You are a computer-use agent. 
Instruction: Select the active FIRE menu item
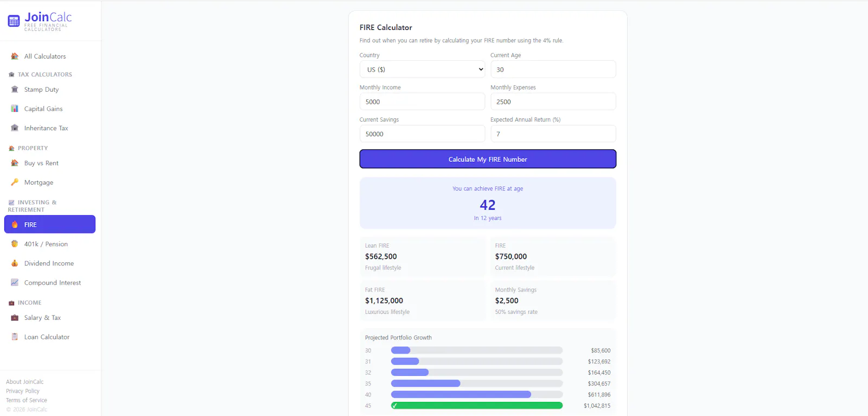50,224
